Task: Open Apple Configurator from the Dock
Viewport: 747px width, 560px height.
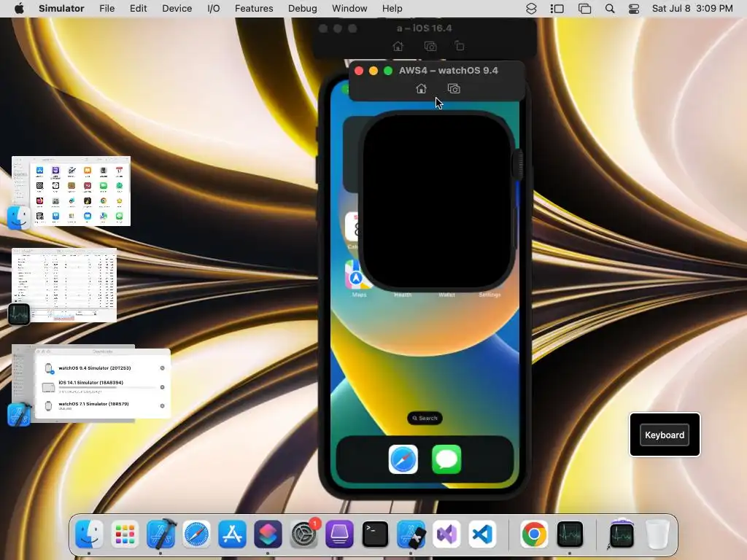Action: pos(339,534)
